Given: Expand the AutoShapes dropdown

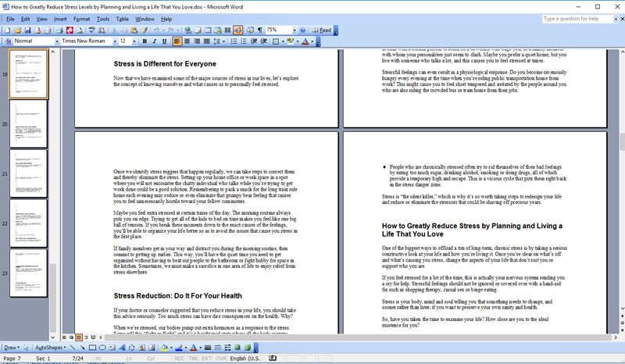Looking at the screenshot, I should click(x=51, y=348).
